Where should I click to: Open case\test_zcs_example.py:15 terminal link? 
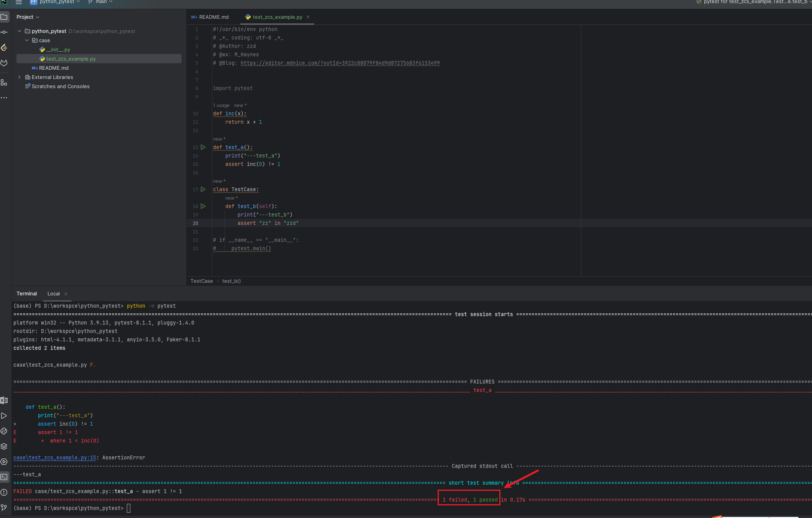click(55, 457)
